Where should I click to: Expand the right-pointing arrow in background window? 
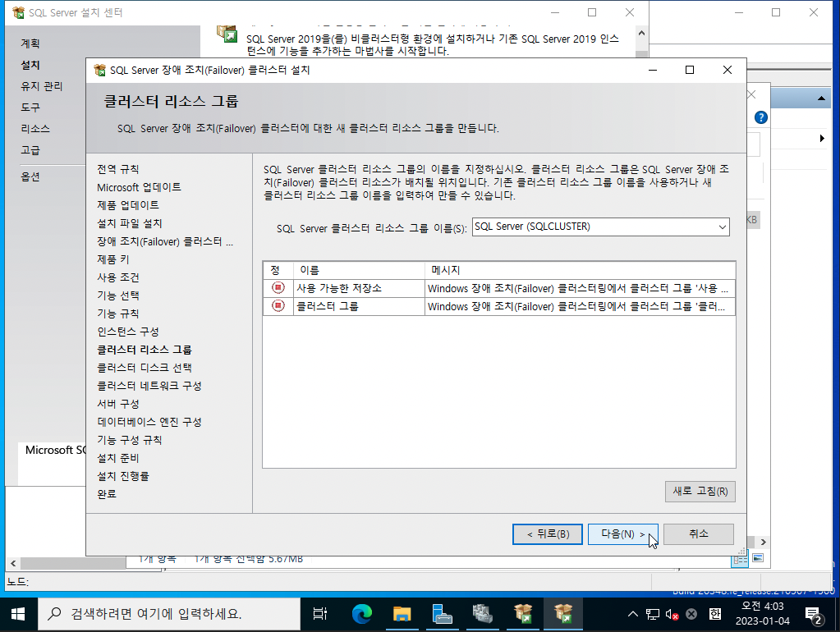point(822,138)
